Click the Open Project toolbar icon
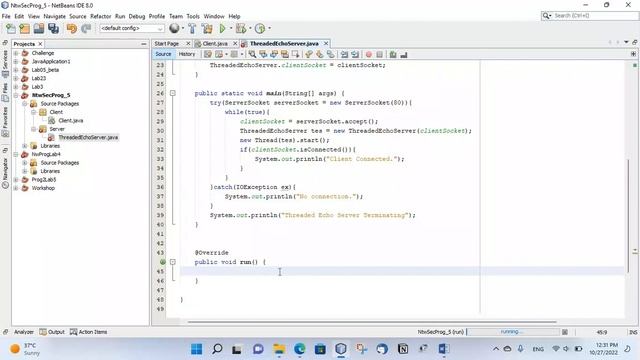640x360 pixels. [x=39, y=28]
